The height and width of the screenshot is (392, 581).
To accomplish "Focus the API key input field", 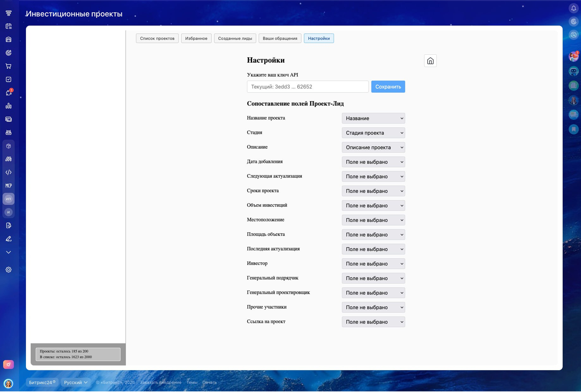I will coord(307,87).
